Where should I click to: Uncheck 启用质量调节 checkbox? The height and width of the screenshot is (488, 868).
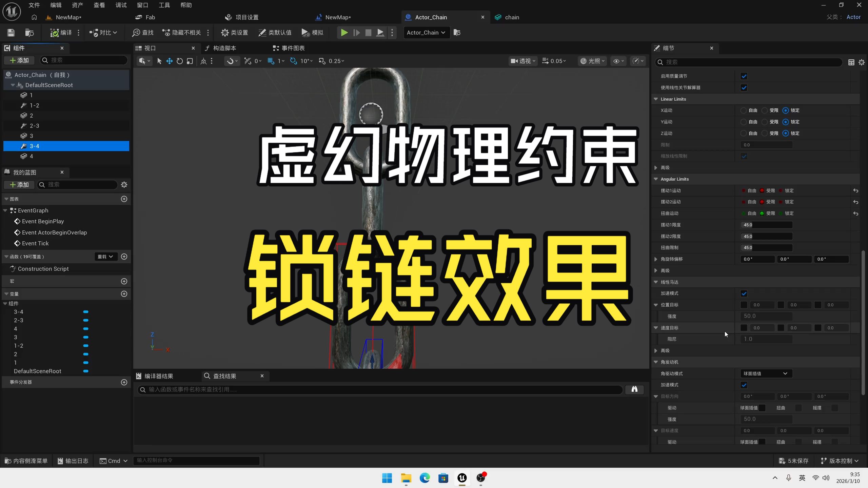(x=744, y=76)
